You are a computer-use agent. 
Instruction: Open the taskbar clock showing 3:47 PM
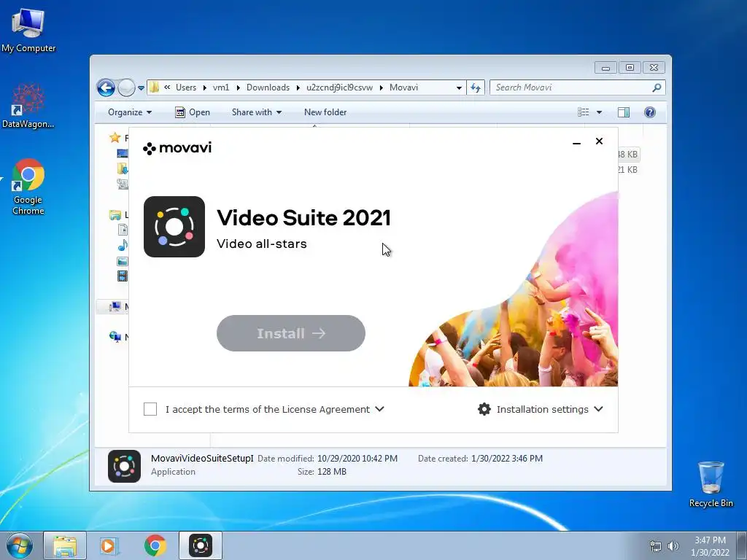710,546
